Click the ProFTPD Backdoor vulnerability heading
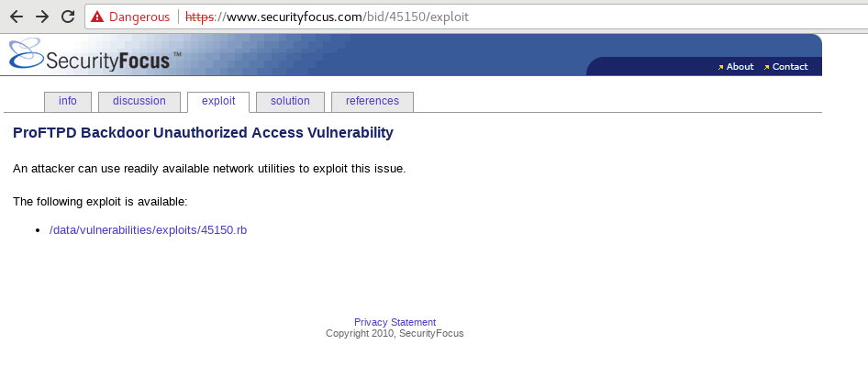Image resolution: width=868 pixels, height=378 pixels. pos(203,133)
